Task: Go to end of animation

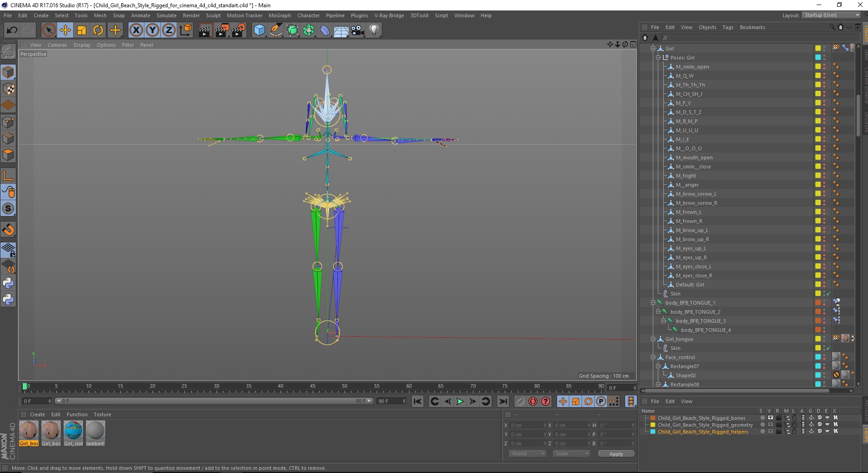Action: click(503, 401)
